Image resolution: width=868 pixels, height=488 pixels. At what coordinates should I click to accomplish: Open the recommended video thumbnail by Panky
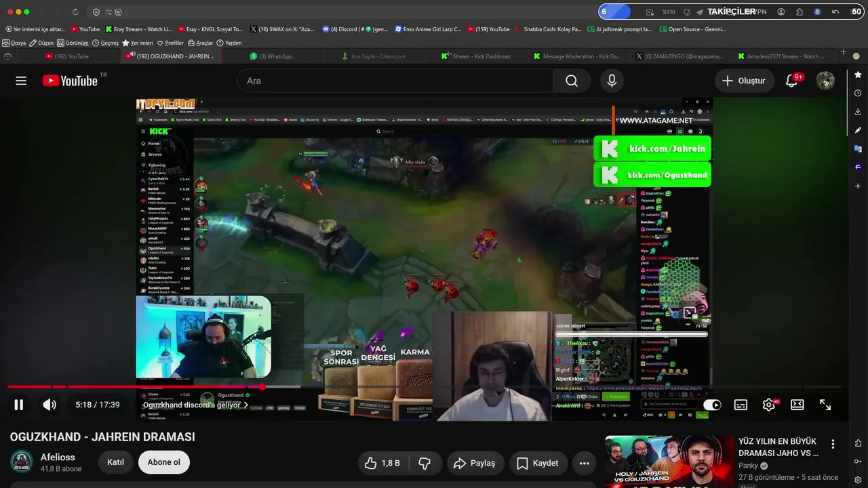[x=669, y=461]
